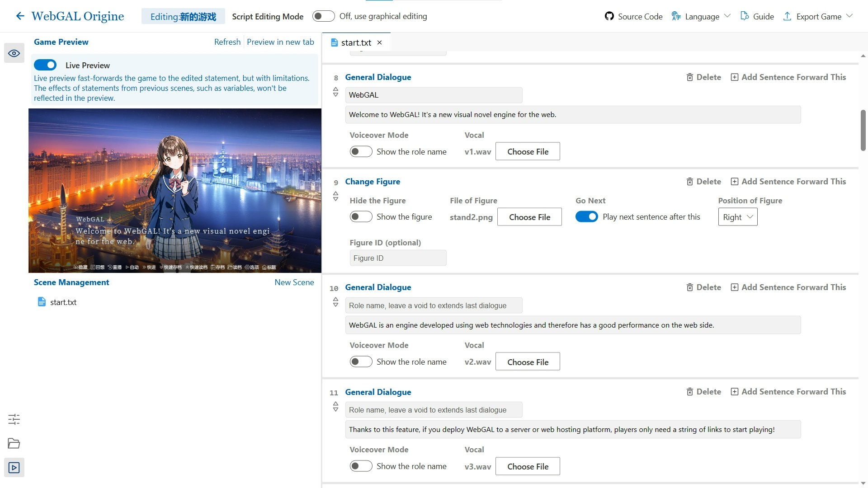Viewport: 868px width, 488px height.
Task: Click the Language translate icon
Action: pos(676,16)
